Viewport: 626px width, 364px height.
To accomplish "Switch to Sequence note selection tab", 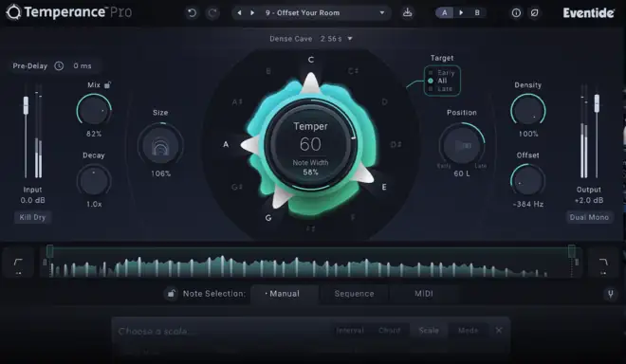I will tap(354, 294).
